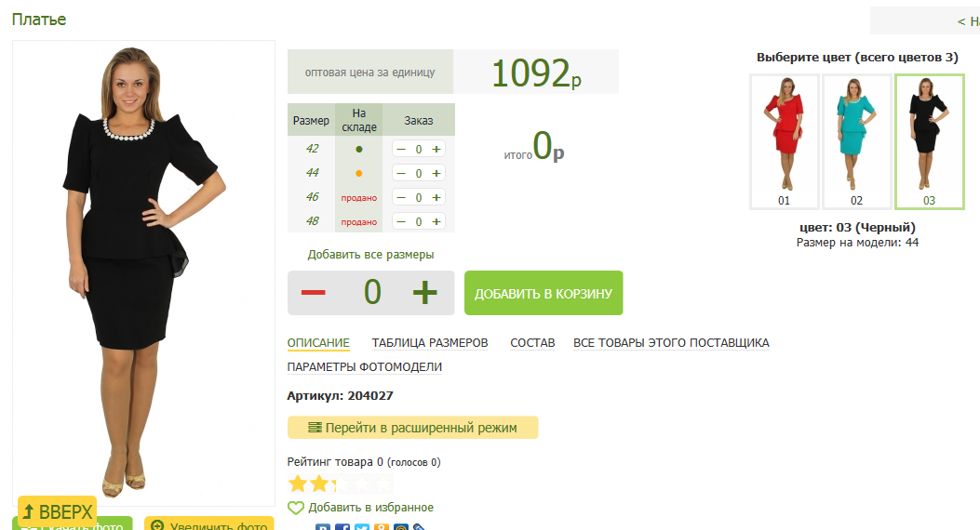Click цвет: 03 (Черный) label

857,227
